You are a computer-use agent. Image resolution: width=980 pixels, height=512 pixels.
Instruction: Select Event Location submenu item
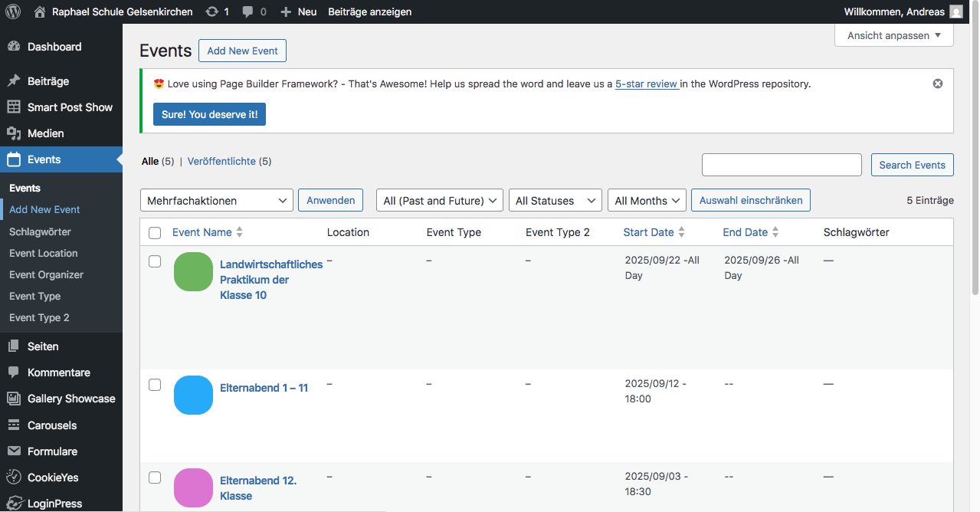pos(44,253)
